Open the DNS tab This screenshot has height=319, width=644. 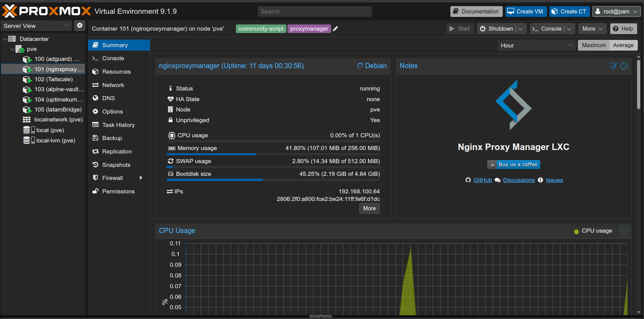pos(119,98)
